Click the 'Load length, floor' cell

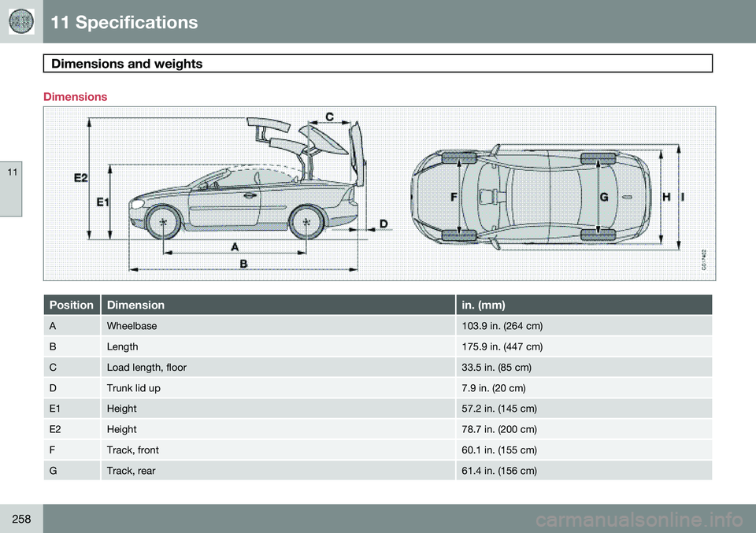(278, 367)
